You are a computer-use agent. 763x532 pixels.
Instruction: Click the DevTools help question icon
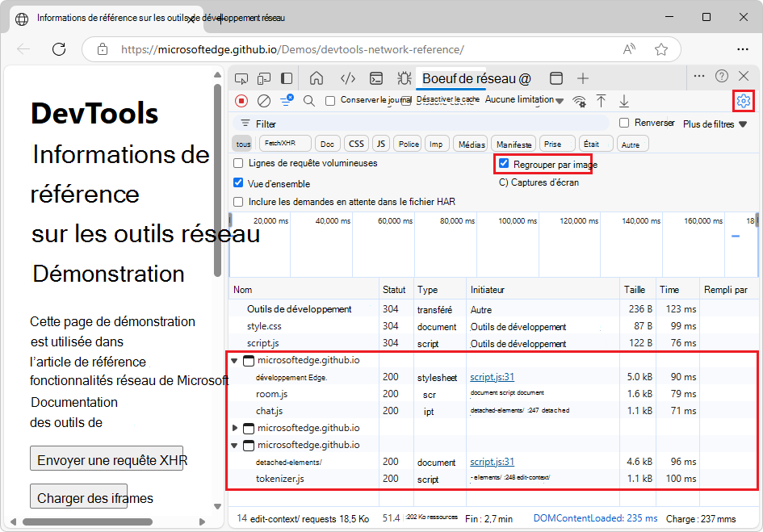click(722, 76)
